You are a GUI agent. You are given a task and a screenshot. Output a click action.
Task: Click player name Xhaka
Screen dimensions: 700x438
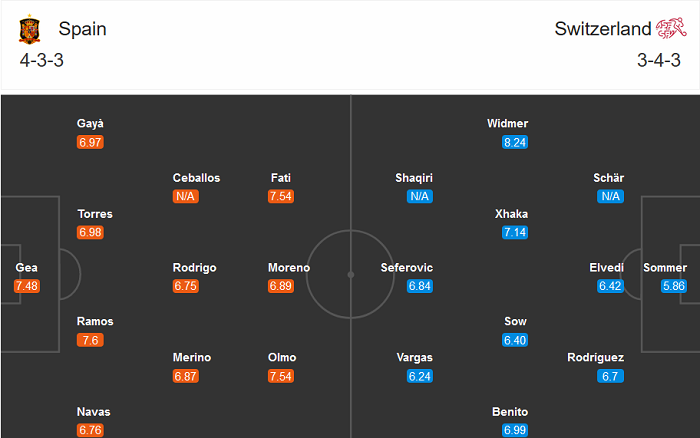pyautogui.click(x=511, y=214)
